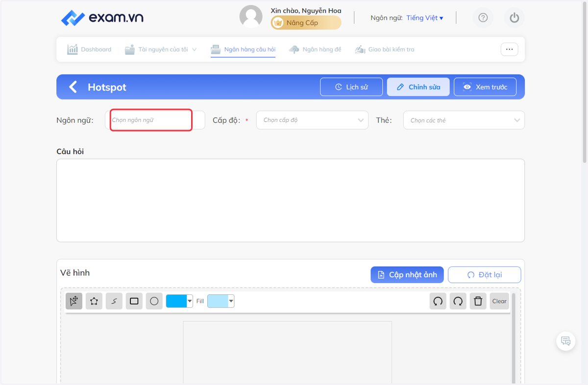Click the Clear button
Image resolution: width=588 pixels, height=385 pixels.
(499, 301)
